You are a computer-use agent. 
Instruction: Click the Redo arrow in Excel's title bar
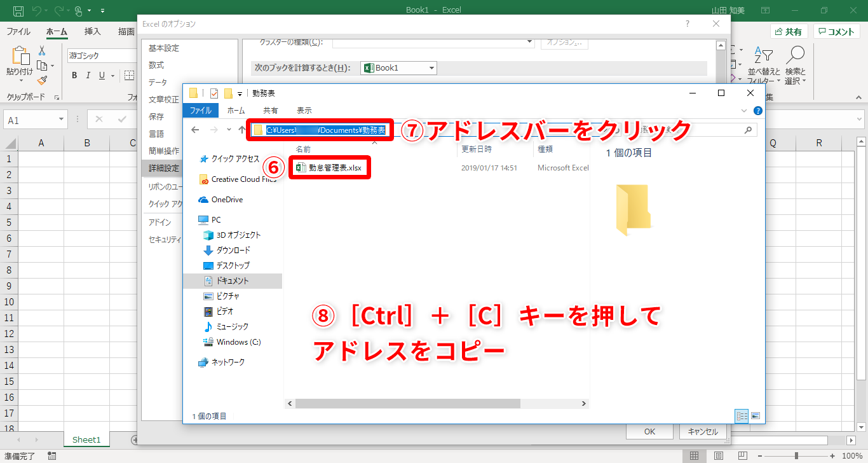point(58,11)
